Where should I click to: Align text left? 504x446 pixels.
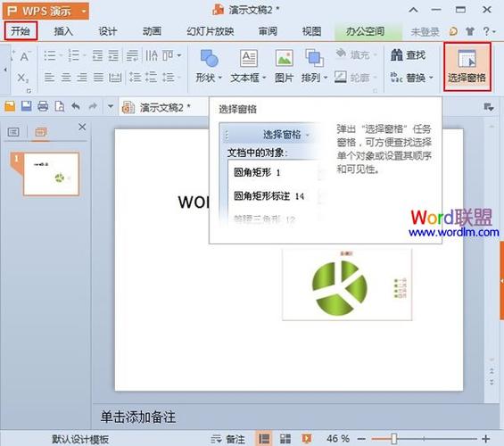(49, 77)
